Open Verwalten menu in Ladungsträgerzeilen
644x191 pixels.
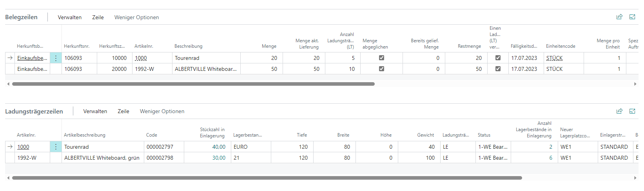[x=95, y=111]
